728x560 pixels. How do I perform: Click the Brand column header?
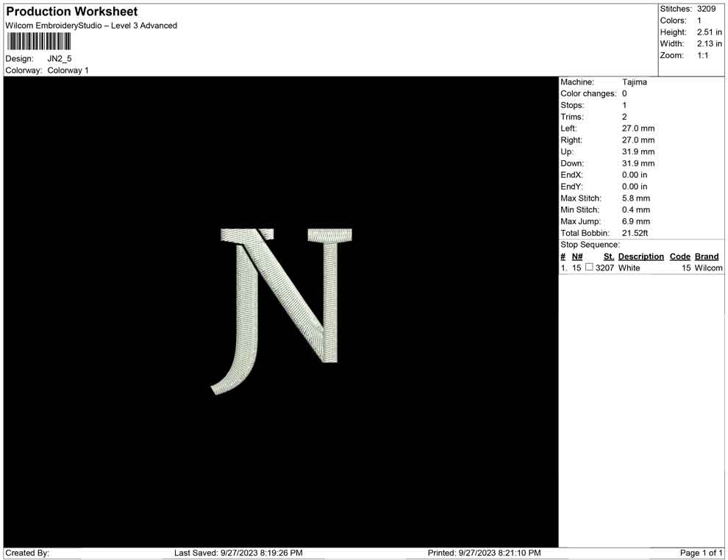(706, 256)
